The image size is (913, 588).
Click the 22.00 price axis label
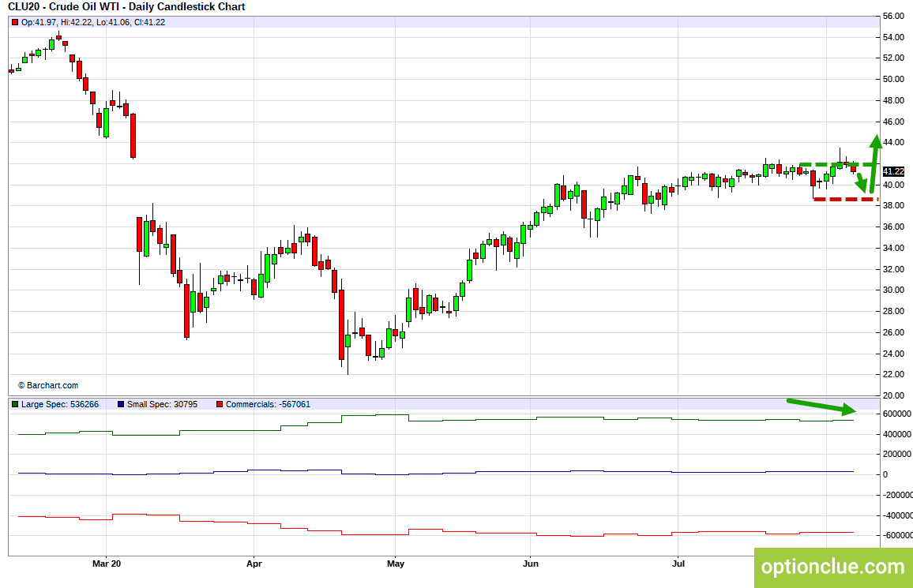893,374
